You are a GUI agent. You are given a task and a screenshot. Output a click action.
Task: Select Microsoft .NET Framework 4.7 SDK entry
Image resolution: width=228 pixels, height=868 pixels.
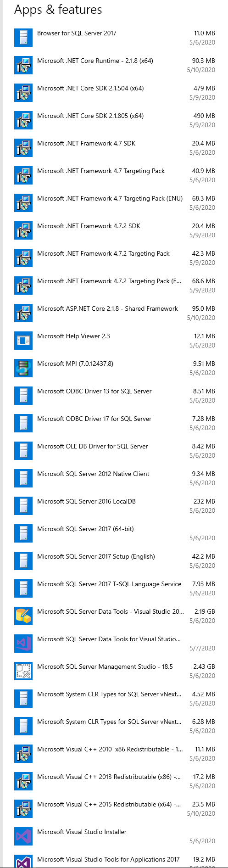click(x=115, y=148)
